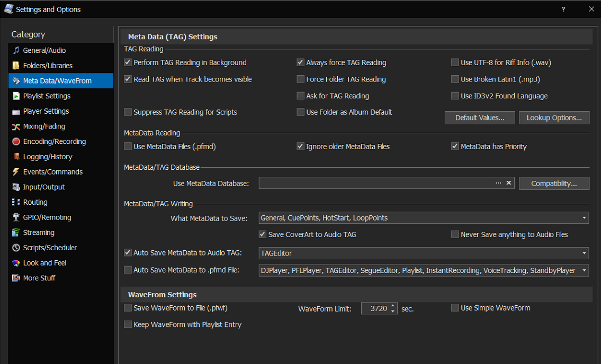Viewport: 601px width, 364px height.
Task: Check Ask for TAG Reading
Action: pos(301,96)
